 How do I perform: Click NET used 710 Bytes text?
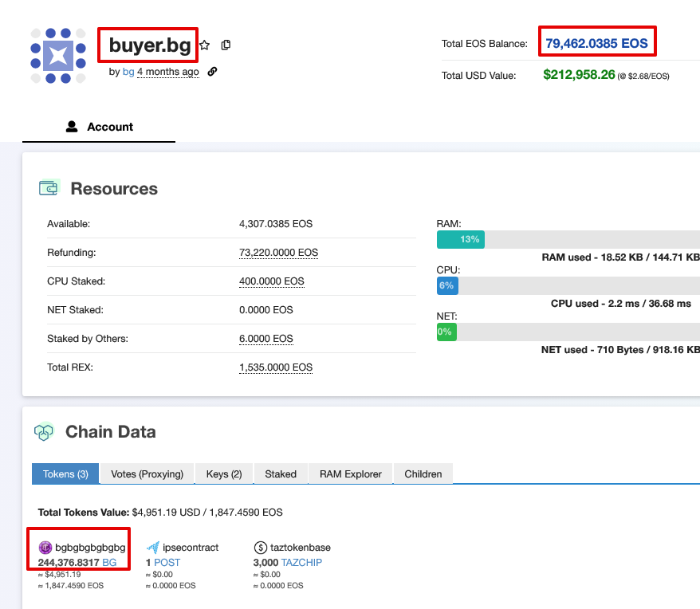620,350
